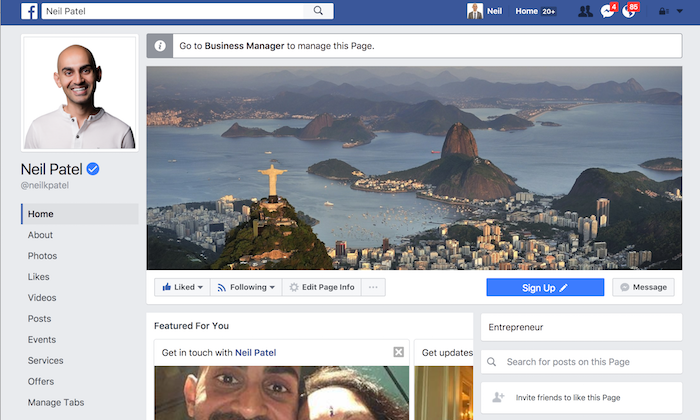Click the Search for posts on this Page field
Image resolution: width=700 pixels, height=420 pixels.
tap(580, 362)
